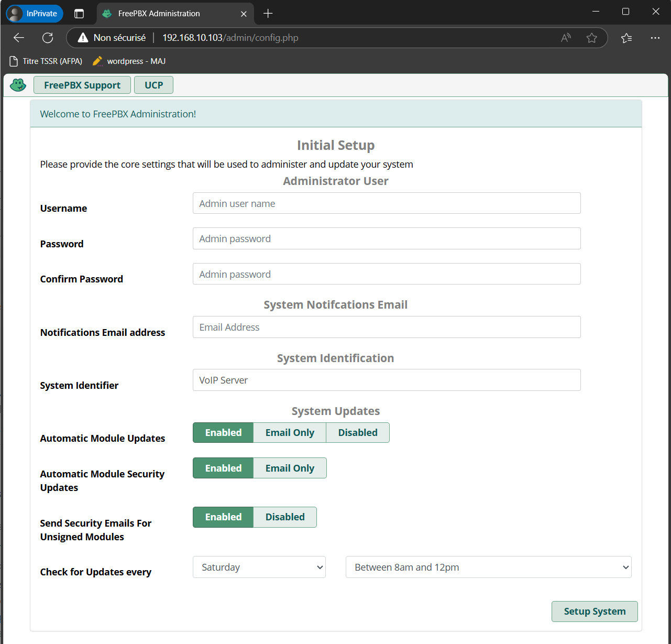Click the FreePBX frog logo icon
The height and width of the screenshot is (644, 671).
[18, 85]
